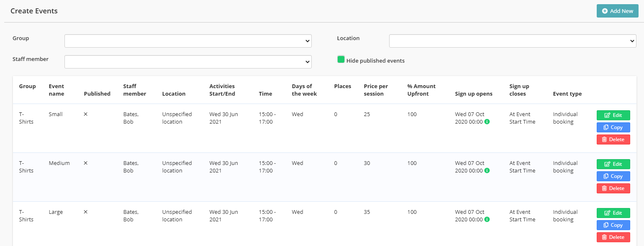Click the unpublished X mark for Medium event
644x246 pixels.
click(86, 163)
